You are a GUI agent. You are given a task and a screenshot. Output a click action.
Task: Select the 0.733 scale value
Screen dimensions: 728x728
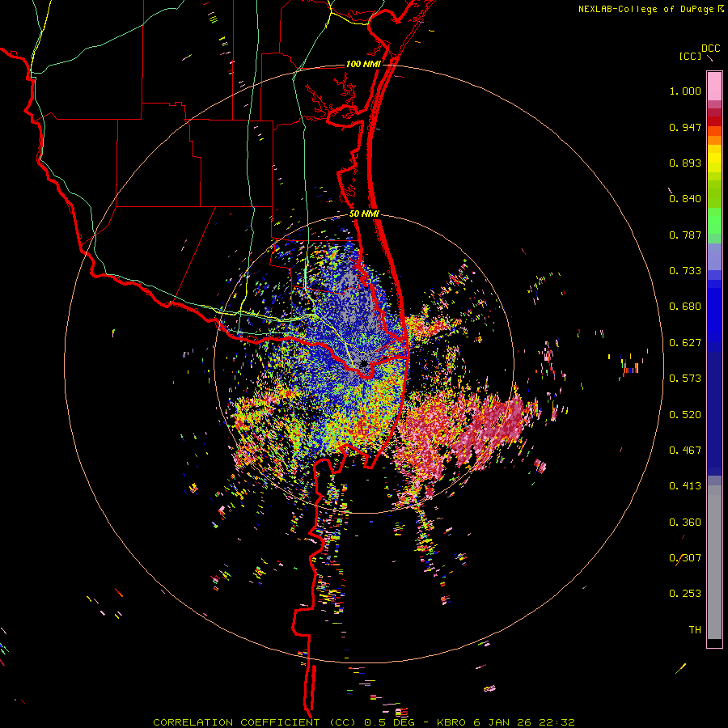pos(685,271)
